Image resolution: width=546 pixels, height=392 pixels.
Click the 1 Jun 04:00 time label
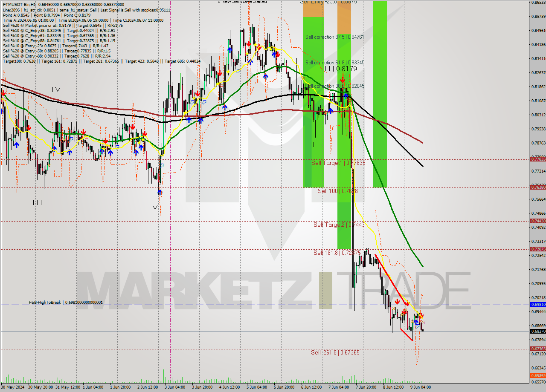coord(93,387)
